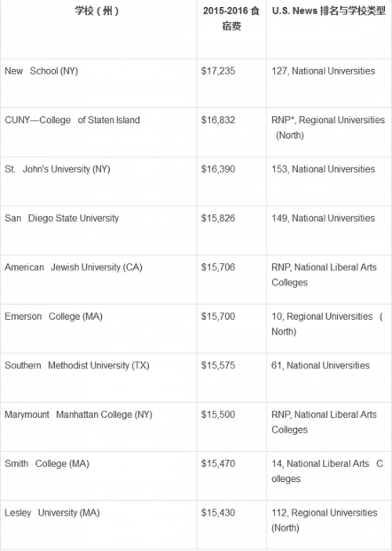The height and width of the screenshot is (551, 392).
Task: Click the 学校（州）column header
Action: [97, 11]
